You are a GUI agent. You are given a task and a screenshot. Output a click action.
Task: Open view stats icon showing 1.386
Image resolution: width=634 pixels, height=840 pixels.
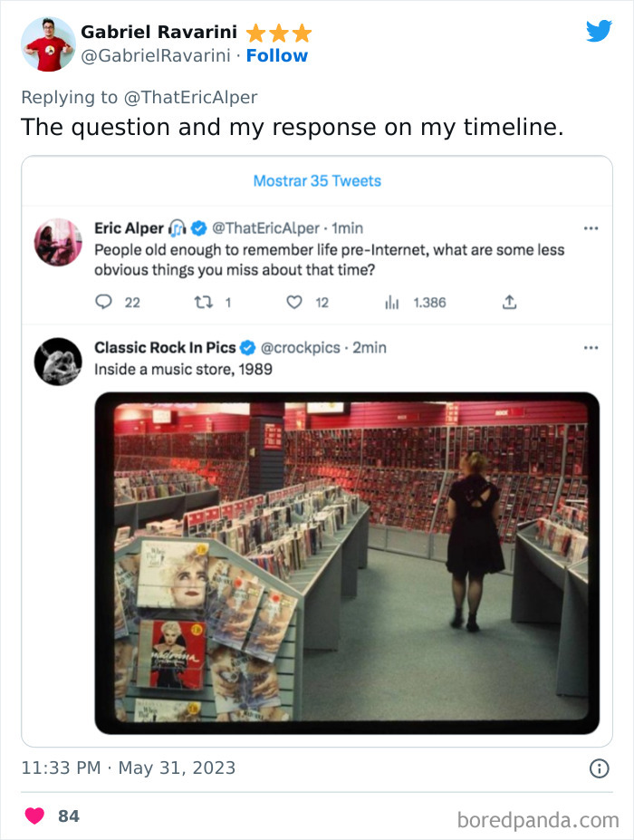tap(393, 303)
